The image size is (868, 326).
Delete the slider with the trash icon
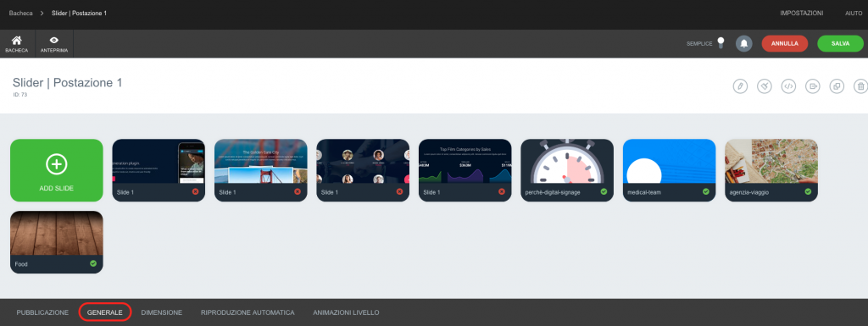[x=861, y=86]
